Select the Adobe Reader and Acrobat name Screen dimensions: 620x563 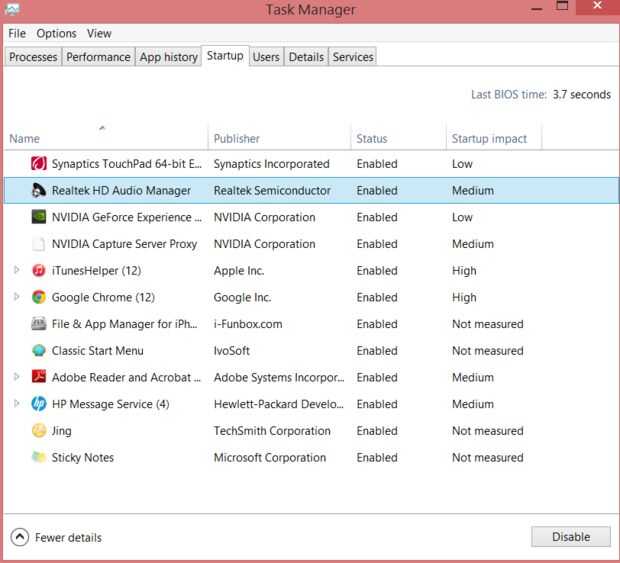coord(127,378)
